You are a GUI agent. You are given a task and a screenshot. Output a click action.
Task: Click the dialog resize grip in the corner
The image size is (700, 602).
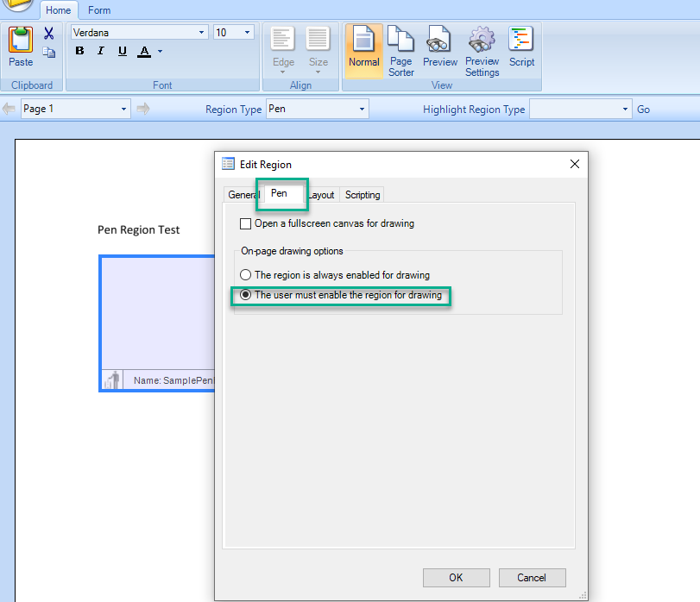point(583,596)
